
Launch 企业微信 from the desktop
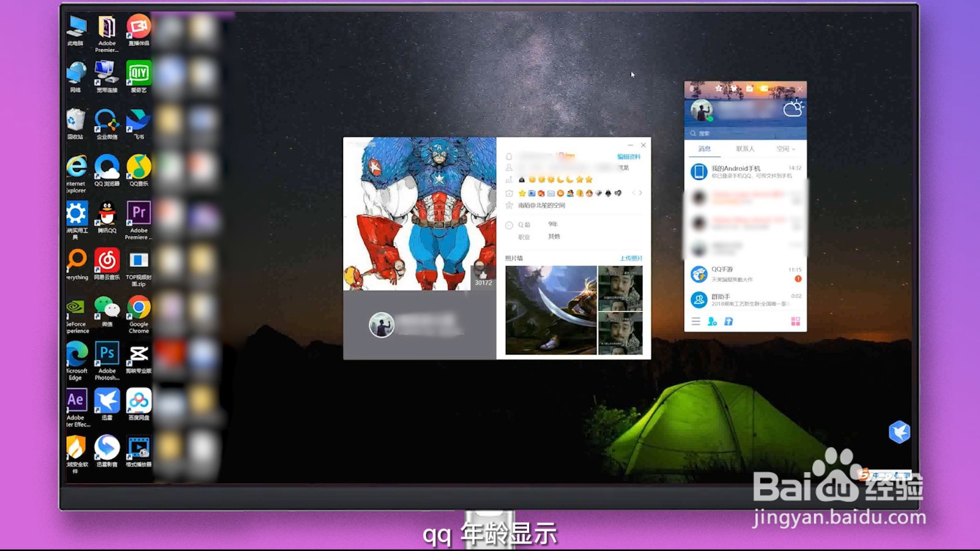[107, 124]
